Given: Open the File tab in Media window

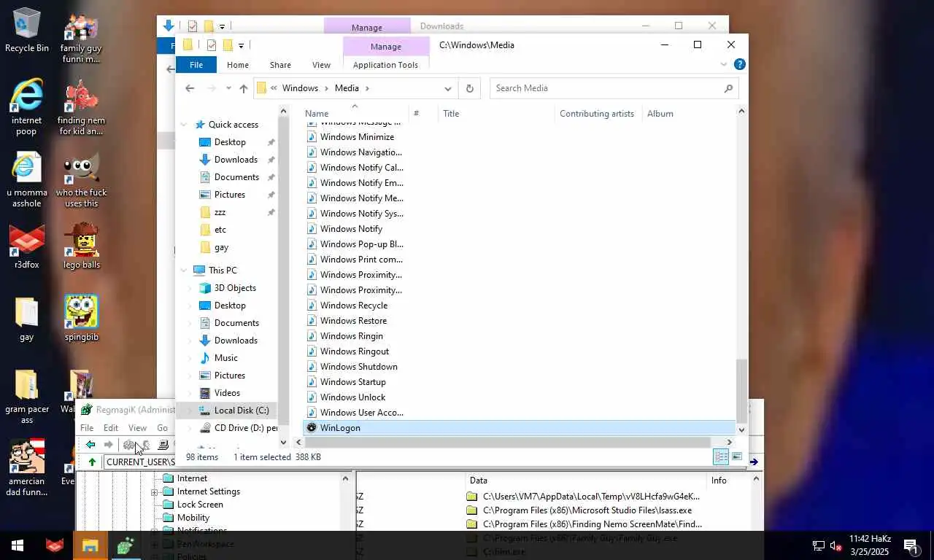Looking at the screenshot, I should tap(196, 65).
